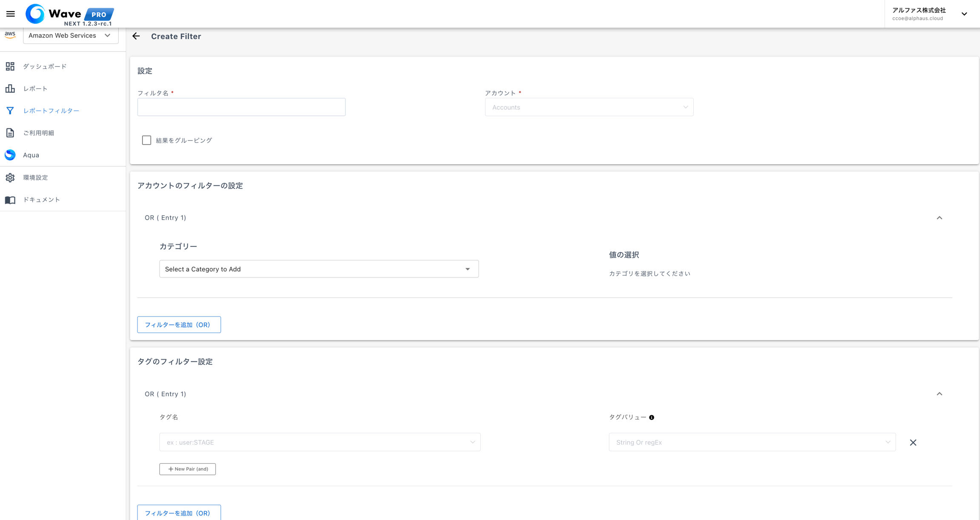
Task: Open the Amazon Web Services provider dropdown
Action: pos(71,36)
